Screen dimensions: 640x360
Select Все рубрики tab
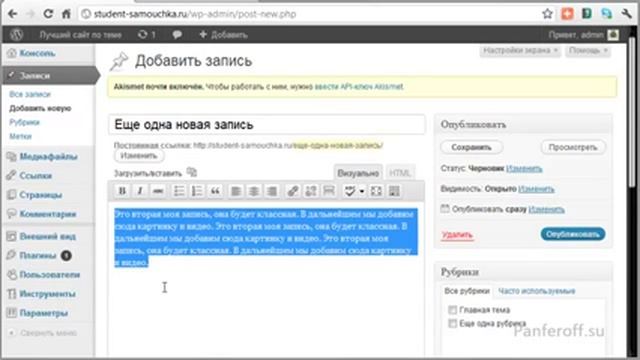pyautogui.click(x=467, y=291)
